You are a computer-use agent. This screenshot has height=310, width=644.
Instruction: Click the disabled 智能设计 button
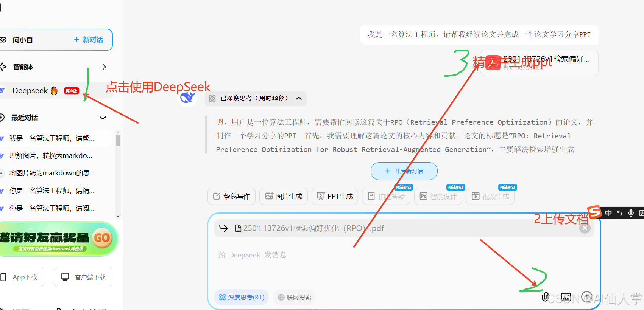(438, 196)
